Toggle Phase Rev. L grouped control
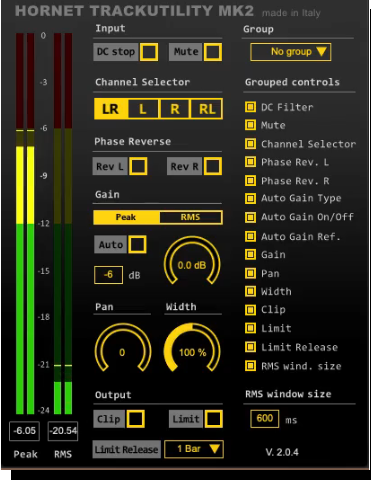This screenshot has width=371, height=482. tap(250, 162)
